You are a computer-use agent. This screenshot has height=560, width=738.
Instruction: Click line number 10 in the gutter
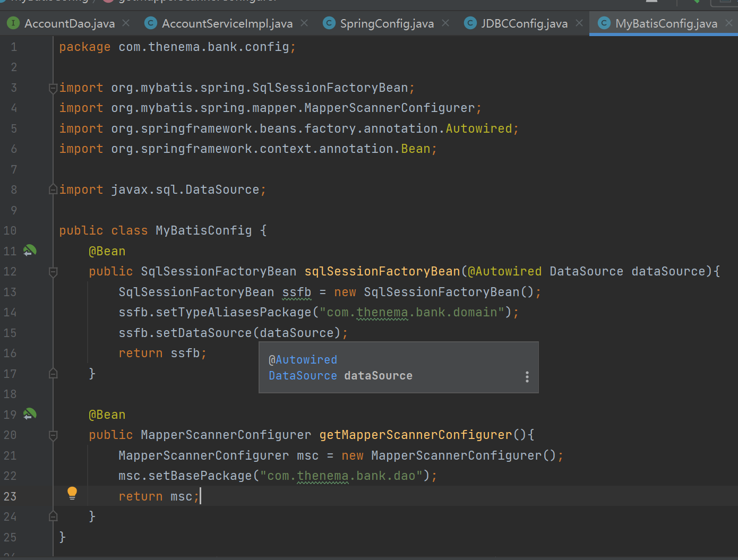[x=10, y=230]
